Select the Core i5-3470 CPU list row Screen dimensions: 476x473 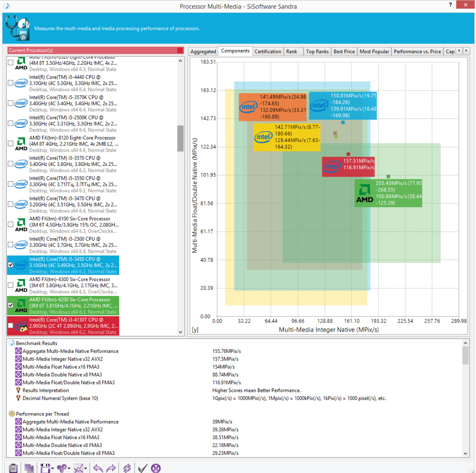coord(63,205)
